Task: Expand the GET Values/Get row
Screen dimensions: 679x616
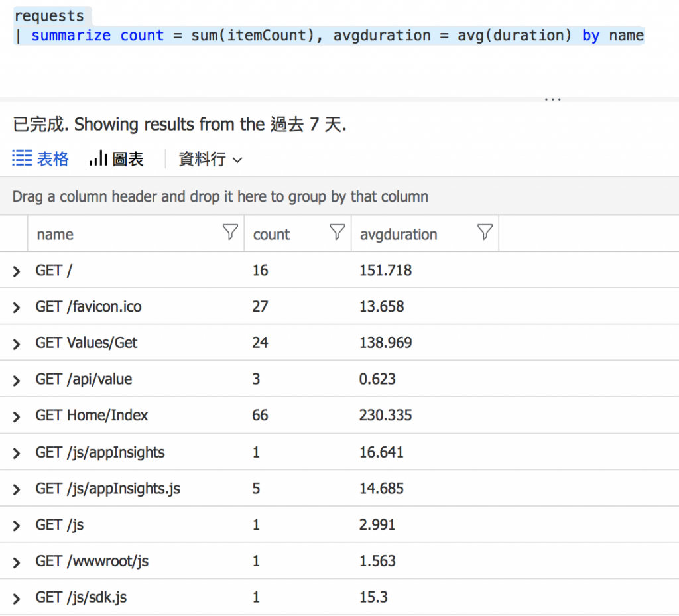Action: coord(17,343)
